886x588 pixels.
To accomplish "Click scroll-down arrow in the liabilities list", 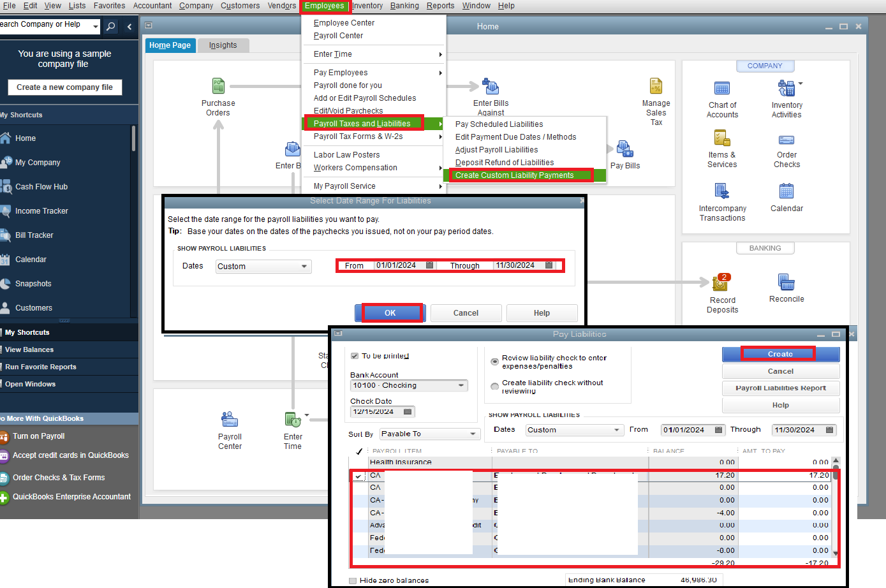I will click(x=836, y=554).
